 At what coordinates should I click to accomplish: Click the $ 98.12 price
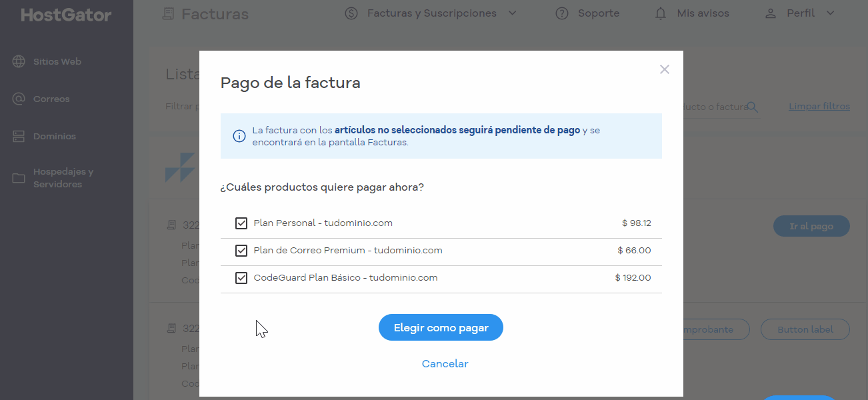pyautogui.click(x=637, y=223)
